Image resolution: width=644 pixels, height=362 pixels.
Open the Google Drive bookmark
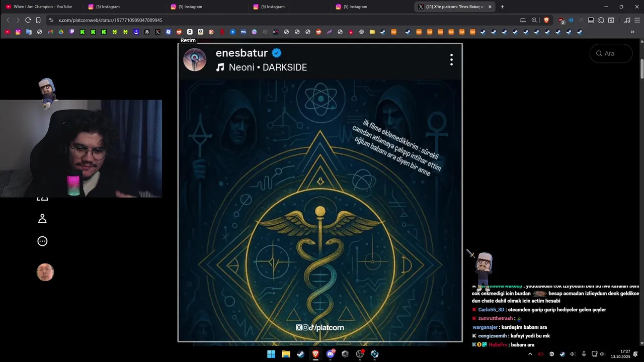[61, 32]
